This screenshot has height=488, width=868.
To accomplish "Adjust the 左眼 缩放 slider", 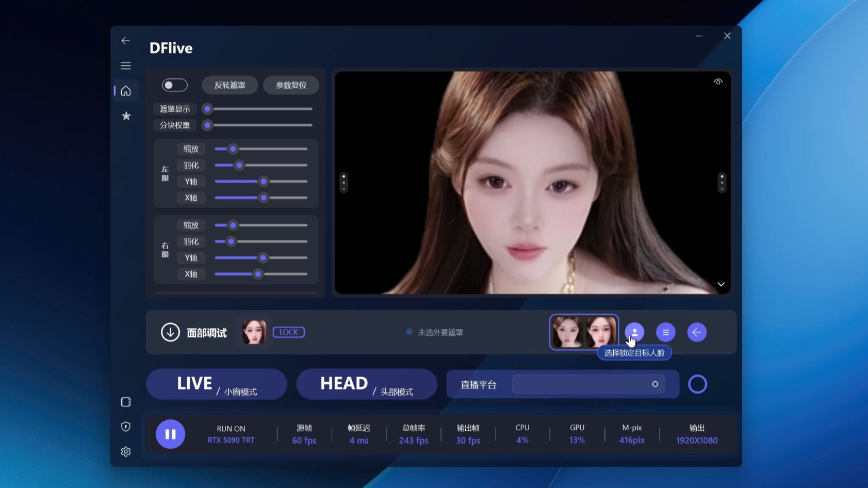I will (x=261, y=149).
